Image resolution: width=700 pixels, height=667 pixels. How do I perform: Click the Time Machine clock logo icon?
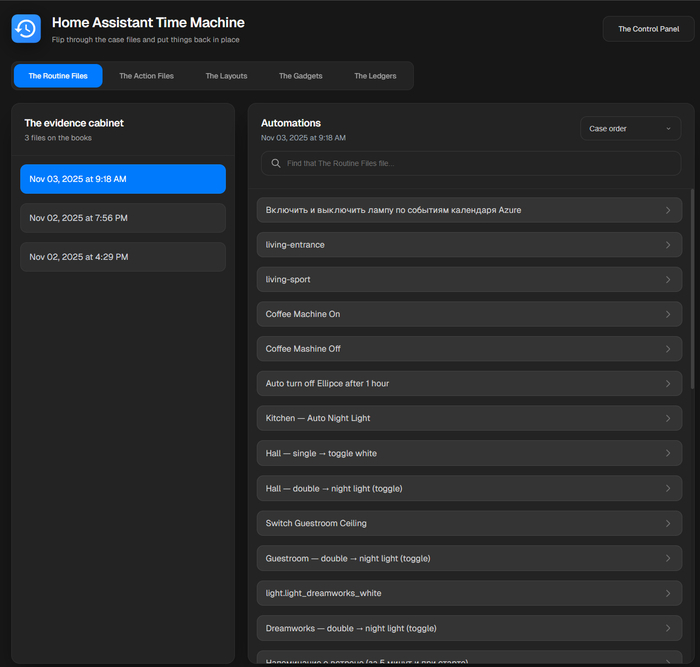pos(26,29)
